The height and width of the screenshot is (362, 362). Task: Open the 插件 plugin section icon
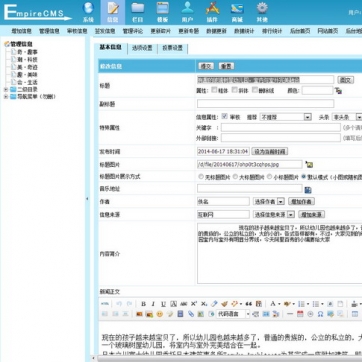point(212,12)
